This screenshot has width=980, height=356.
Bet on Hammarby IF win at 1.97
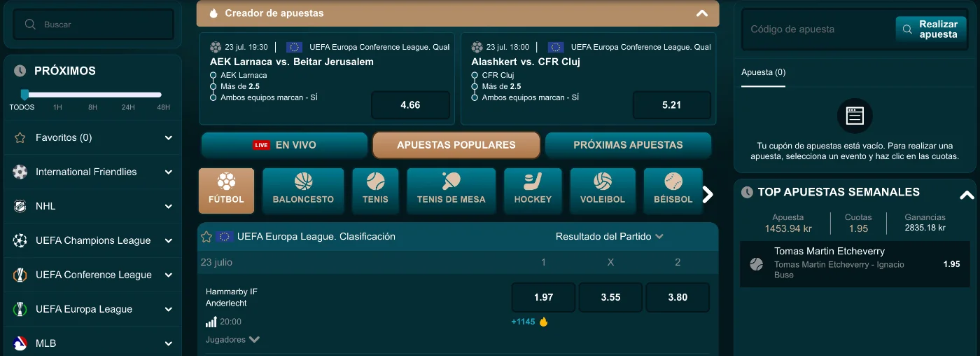[543, 297]
